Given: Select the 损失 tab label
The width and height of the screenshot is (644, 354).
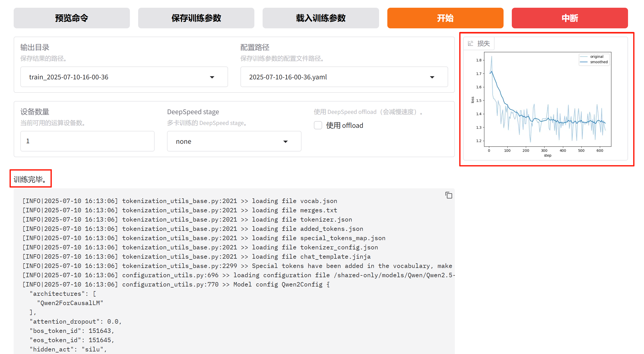Looking at the screenshot, I should point(483,43).
